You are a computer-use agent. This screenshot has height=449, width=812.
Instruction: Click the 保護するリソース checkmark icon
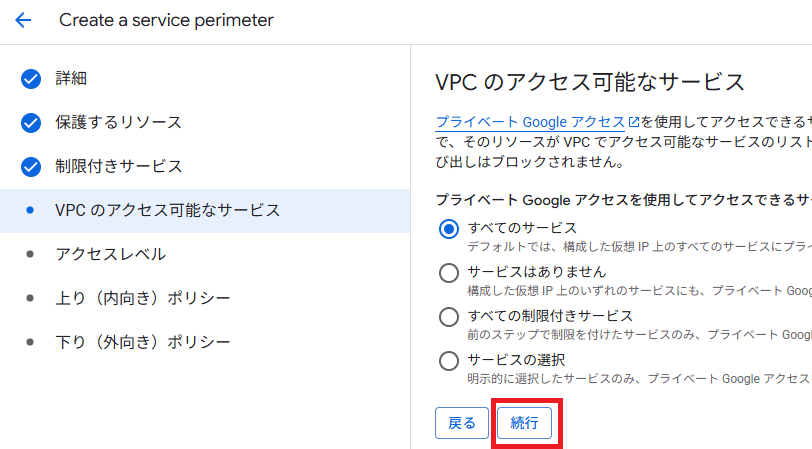click(31, 123)
